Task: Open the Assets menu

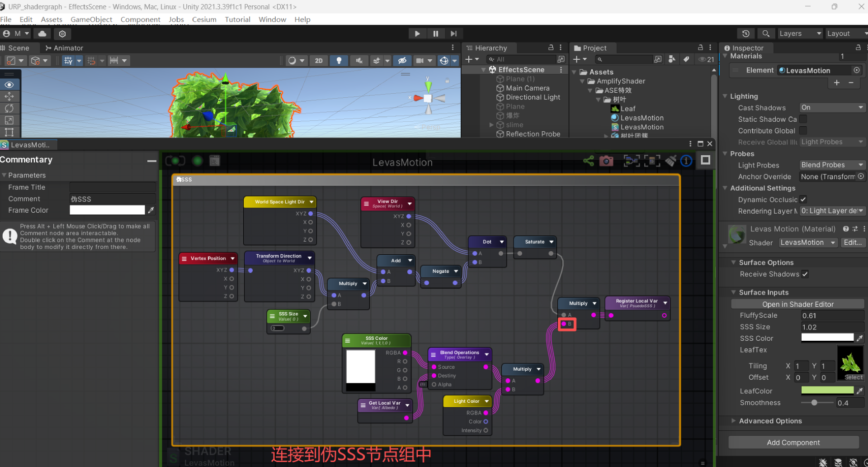Action: coord(52,19)
